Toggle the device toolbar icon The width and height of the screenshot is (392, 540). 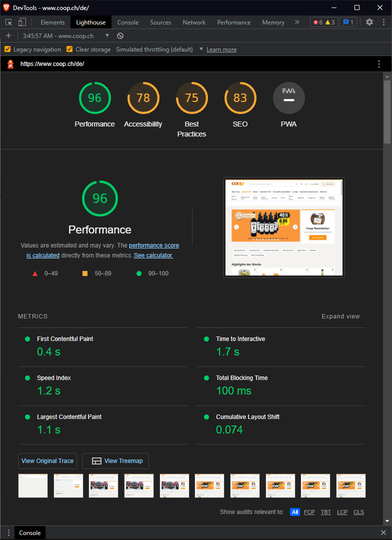click(x=22, y=22)
